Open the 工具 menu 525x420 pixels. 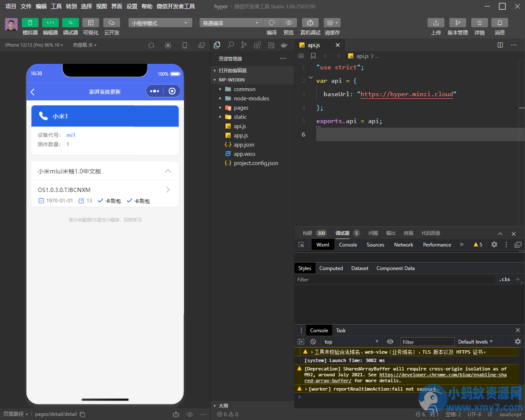point(56,6)
